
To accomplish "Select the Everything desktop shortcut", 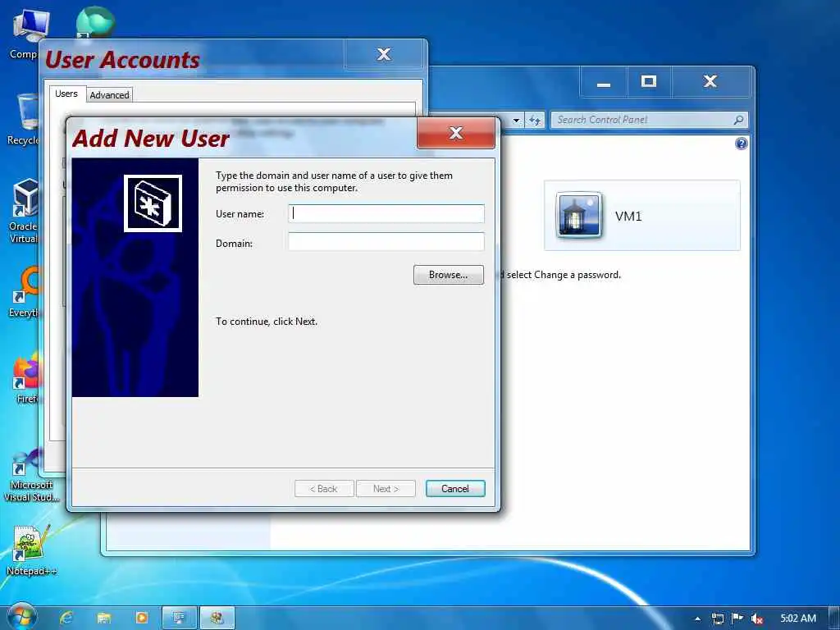I will [x=25, y=292].
